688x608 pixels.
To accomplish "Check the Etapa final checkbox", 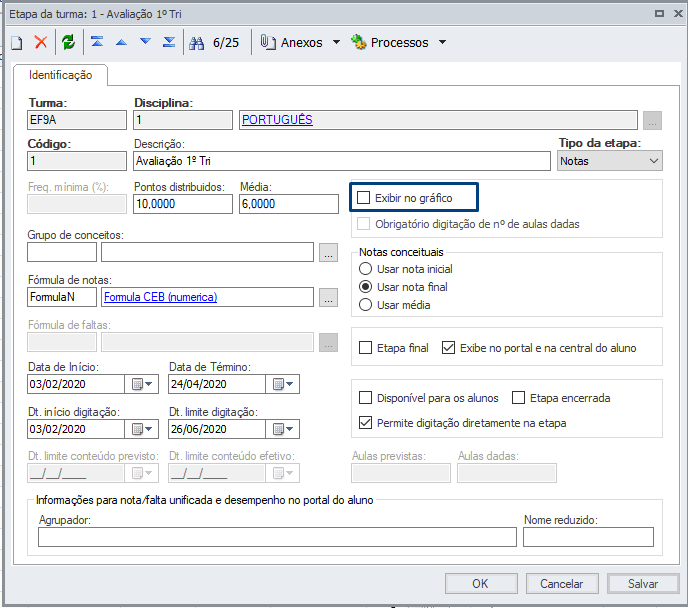I will tap(365, 348).
